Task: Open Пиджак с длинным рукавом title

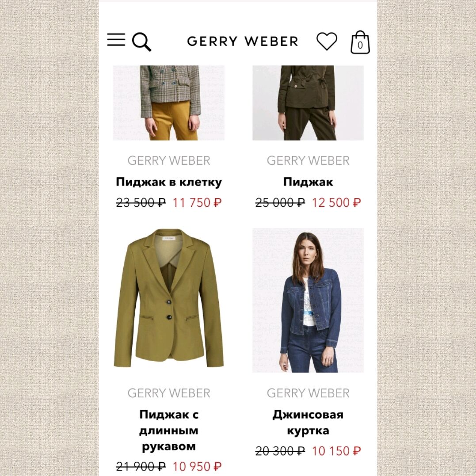Action: [x=169, y=430]
